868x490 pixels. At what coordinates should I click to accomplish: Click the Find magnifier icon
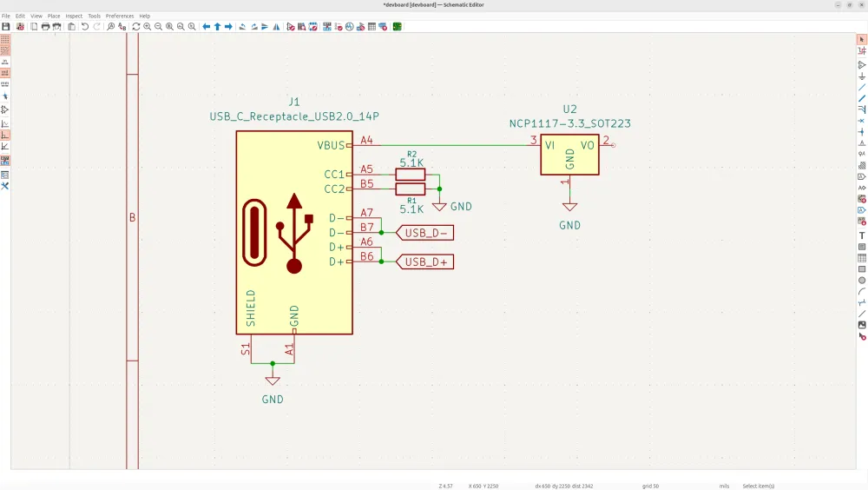[111, 27]
